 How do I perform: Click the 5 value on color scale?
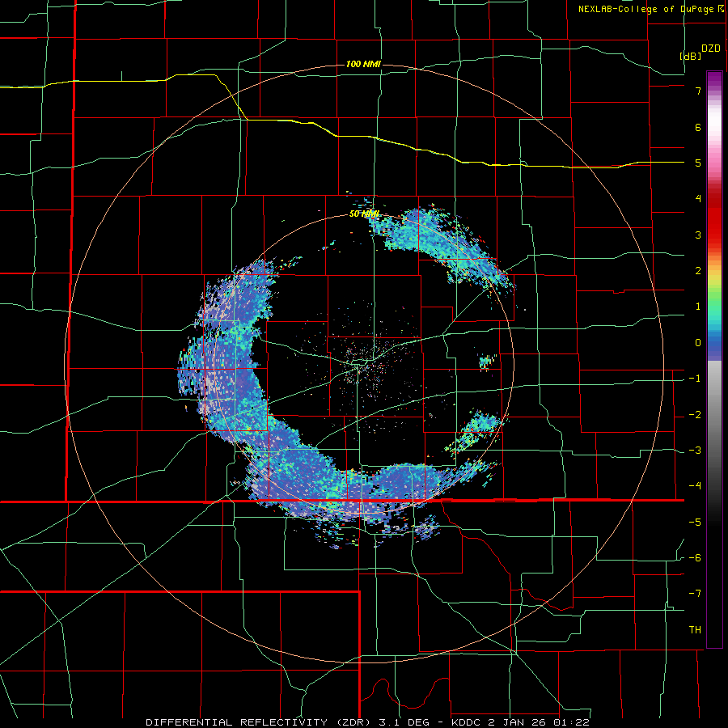click(698, 163)
